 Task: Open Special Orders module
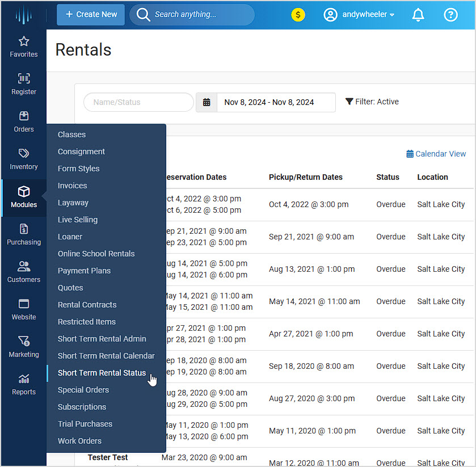(83, 390)
